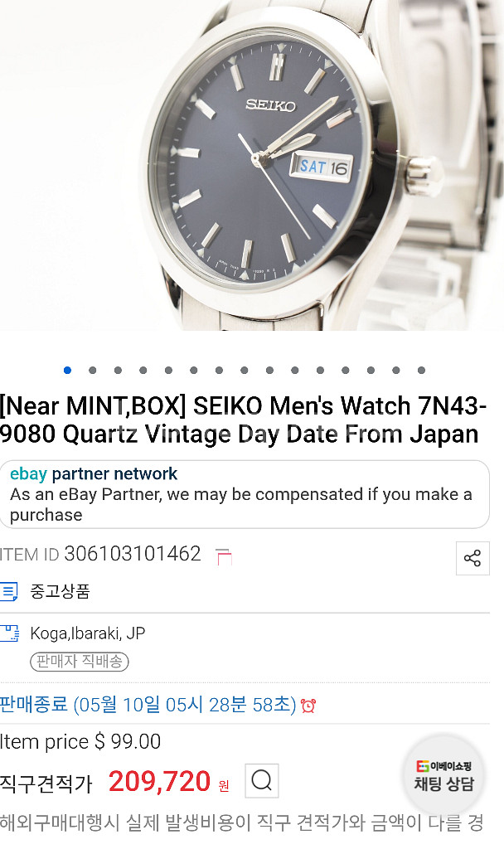This screenshot has width=504, height=849.
Task: Jump to the last carousel dot
Action: click(x=421, y=371)
